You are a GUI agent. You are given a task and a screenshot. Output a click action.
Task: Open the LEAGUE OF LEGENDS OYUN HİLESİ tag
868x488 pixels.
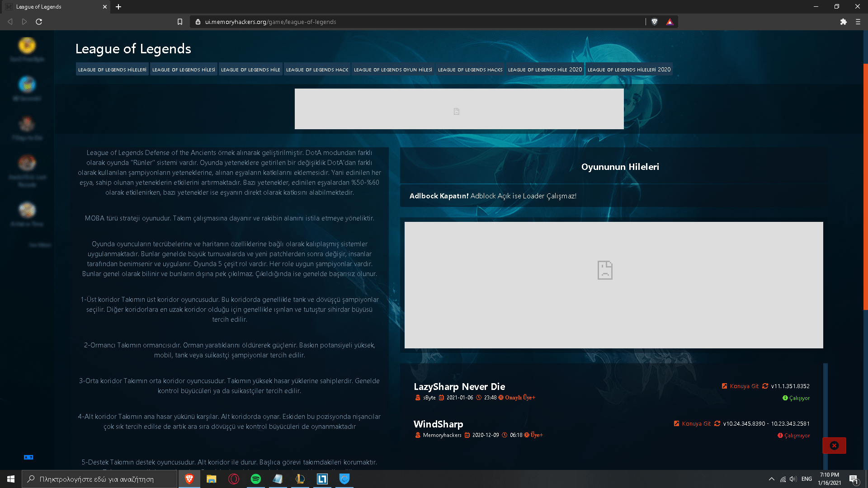(x=393, y=70)
